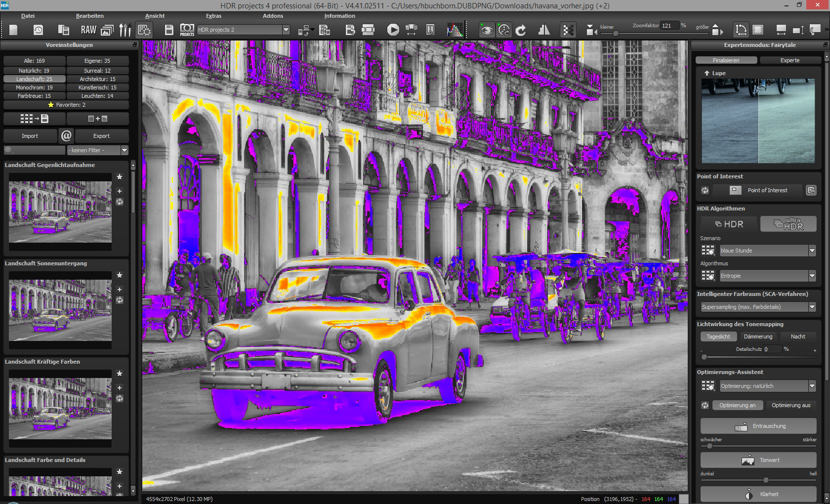Open the histogram icon in toolbar
Image resolution: width=830 pixels, height=504 pixels.
click(x=455, y=30)
